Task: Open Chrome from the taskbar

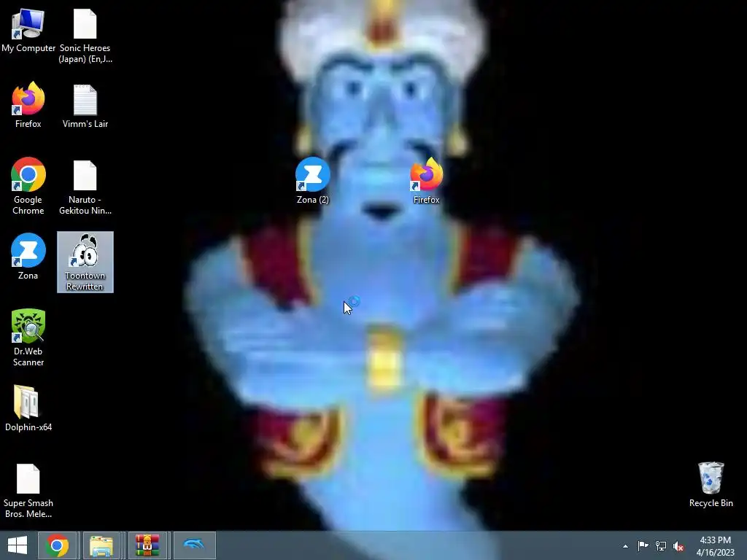Action: click(x=57, y=545)
